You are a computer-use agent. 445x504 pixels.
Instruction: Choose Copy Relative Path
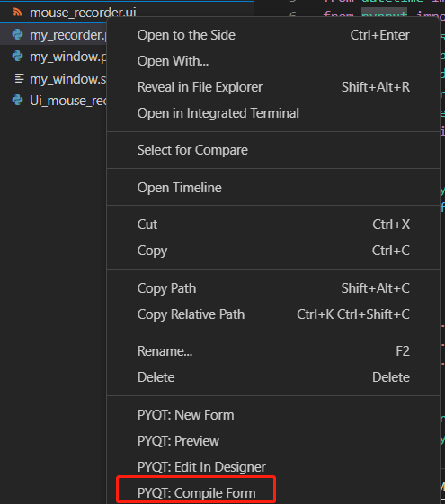coord(273,314)
